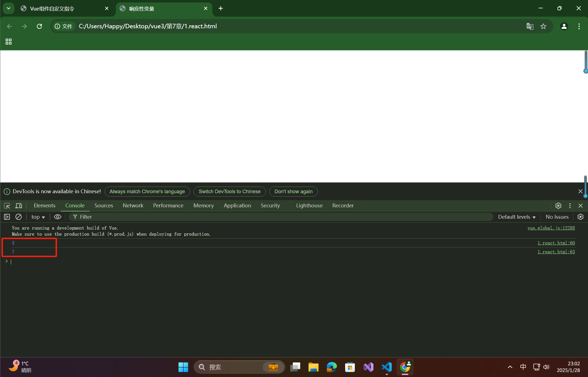Click the inspect element picker icon
588x377 pixels.
click(x=7, y=206)
